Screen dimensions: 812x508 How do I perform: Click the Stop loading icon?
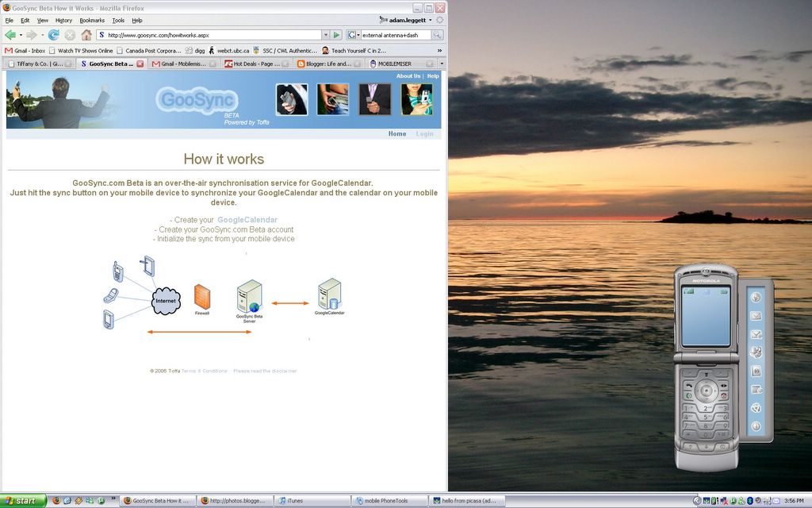pos(70,35)
